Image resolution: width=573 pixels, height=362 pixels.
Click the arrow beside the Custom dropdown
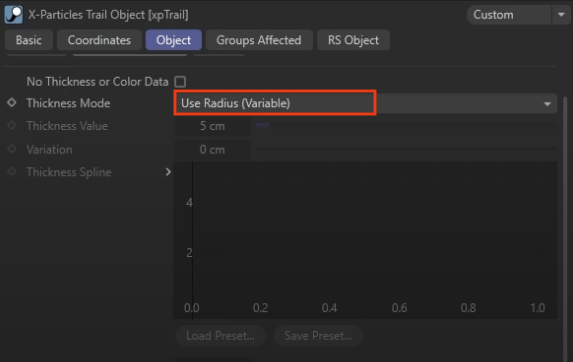[561, 15]
